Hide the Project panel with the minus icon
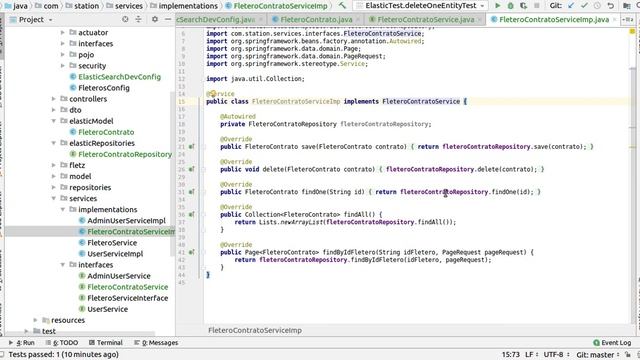The width and height of the screenshot is (640, 360). click(168, 19)
